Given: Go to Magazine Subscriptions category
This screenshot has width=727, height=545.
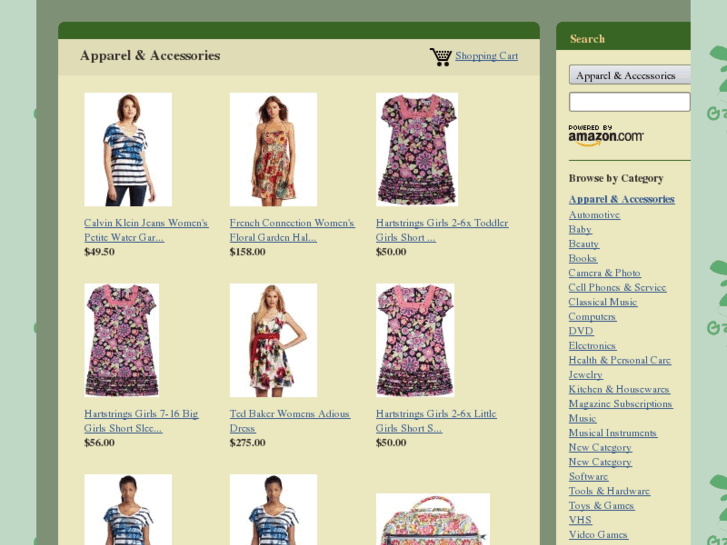Looking at the screenshot, I should coord(620,404).
